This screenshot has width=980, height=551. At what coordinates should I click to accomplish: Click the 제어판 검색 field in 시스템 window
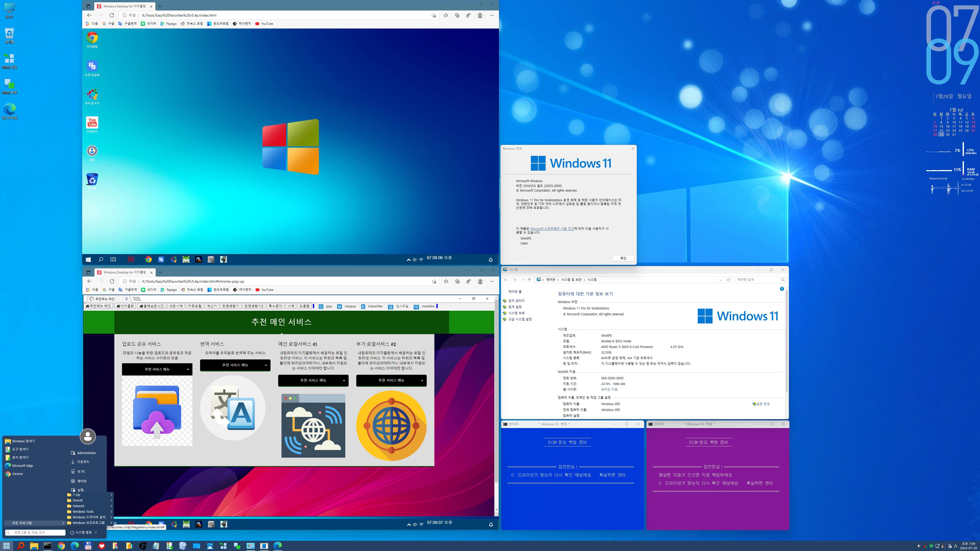tap(760, 280)
